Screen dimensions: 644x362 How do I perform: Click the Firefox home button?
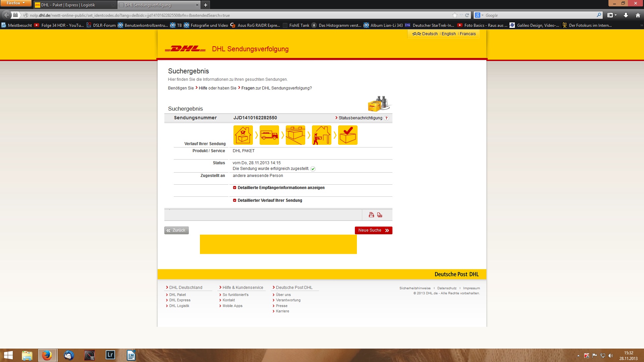coord(638,15)
